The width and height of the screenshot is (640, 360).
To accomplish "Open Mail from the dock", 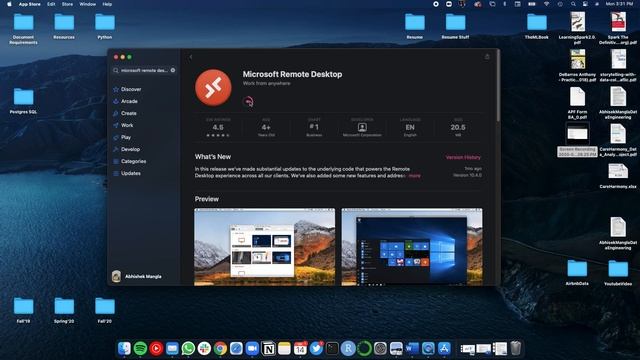I will pyautogui.click(x=172, y=348).
